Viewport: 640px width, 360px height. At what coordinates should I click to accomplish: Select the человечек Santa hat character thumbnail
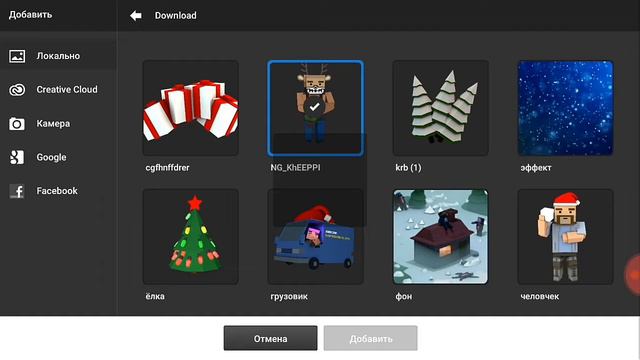pyautogui.click(x=565, y=237)
